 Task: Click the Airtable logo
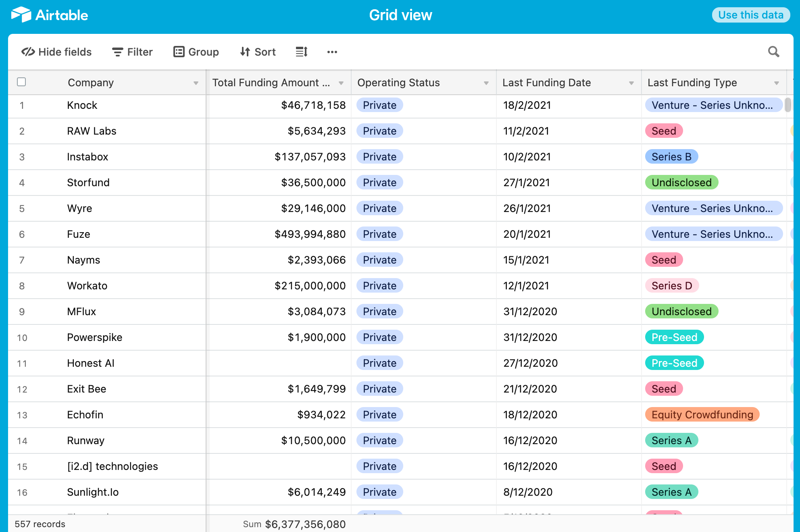tap(50, 15)
